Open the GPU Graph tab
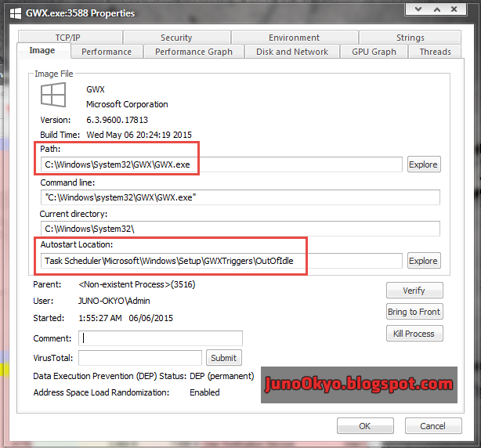 click(374, 52)
